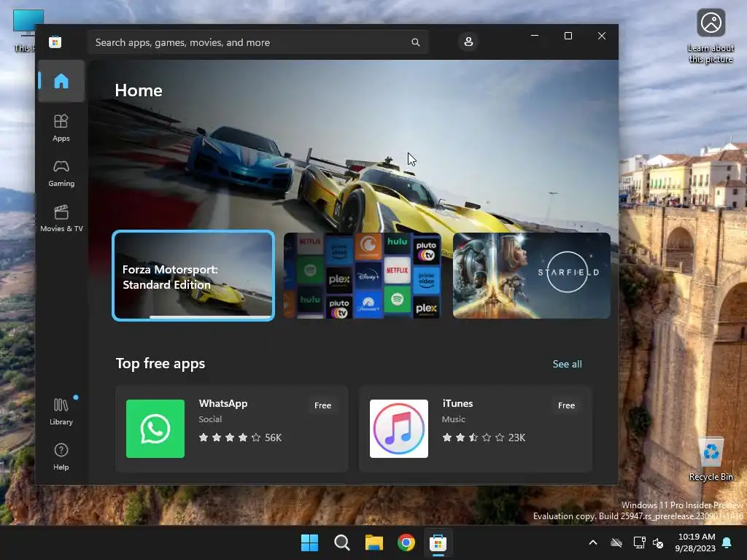The image size is (747, 560).
Task: Click the search apps, games, movies field
Action: (258, 42)
